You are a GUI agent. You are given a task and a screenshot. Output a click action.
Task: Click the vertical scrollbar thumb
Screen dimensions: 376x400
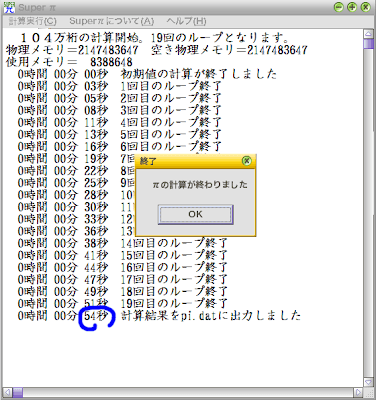click(x=368, y=44)
